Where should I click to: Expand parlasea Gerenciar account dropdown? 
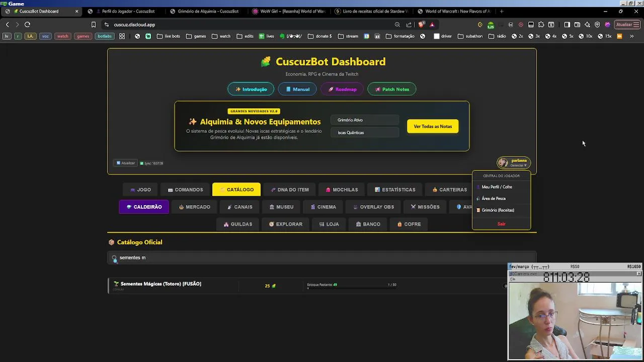click(x=514, y=162)
